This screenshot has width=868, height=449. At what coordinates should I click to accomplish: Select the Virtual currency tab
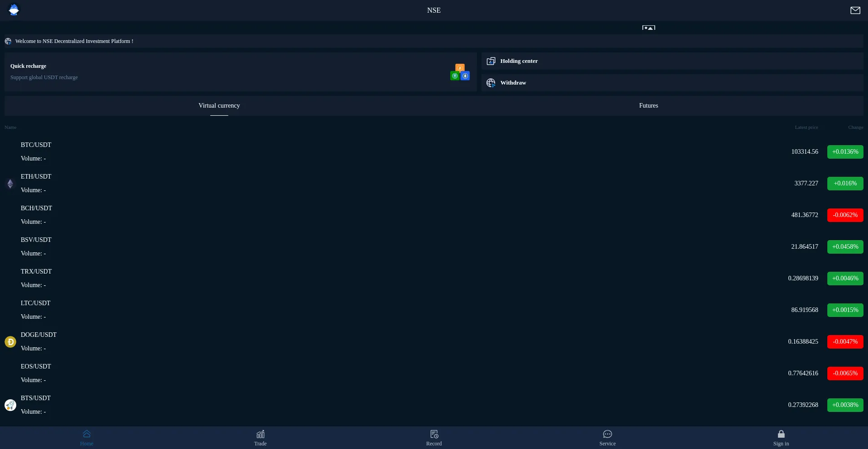pyautogui.click(x=219, y=105)
